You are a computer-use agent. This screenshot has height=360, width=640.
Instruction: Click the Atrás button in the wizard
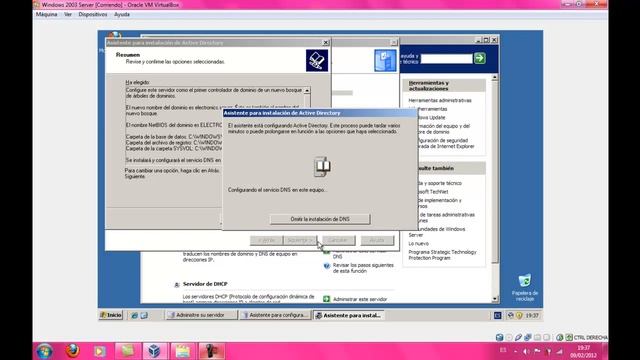click(266, 240)
